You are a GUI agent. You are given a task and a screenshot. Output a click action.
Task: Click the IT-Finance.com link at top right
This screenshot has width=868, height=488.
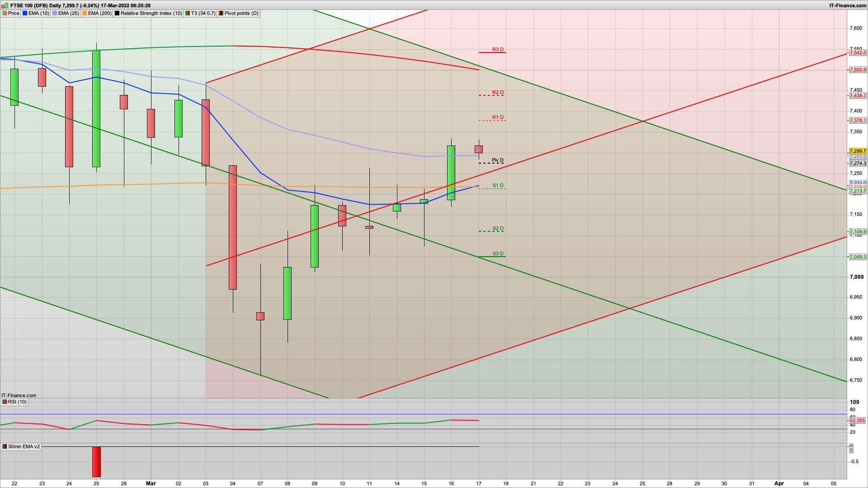pyautogui.click(x=848, y=5)
